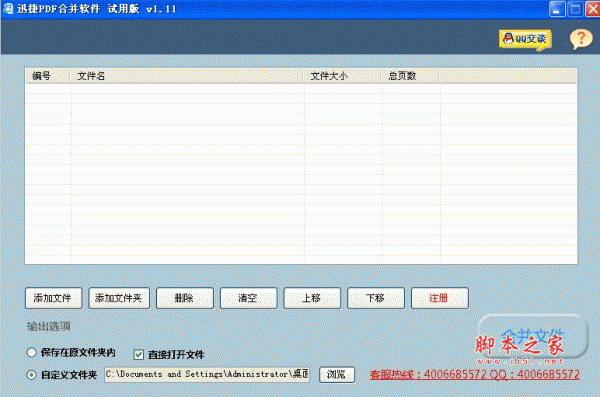Viewport: 600px width, 397px height.
Task: Click the 添加文件 button
Action: tap(54, 298)
